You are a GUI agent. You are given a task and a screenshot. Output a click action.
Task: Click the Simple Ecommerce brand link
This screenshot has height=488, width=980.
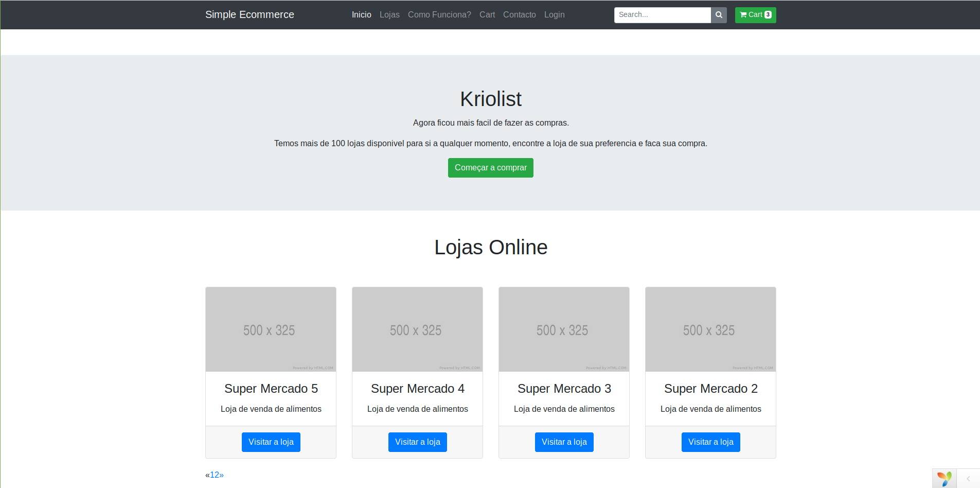point(250,14)
